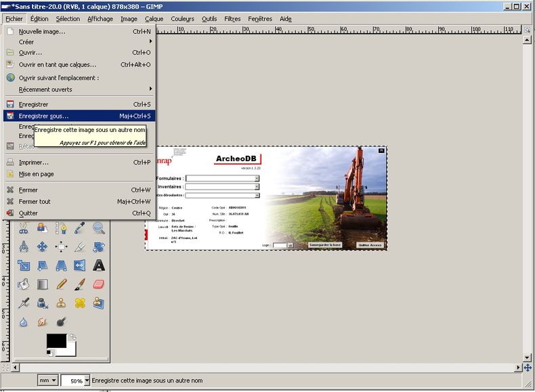Open the background white color swatch
Viewport: 535px width, 392px height.
pos(70,351)
